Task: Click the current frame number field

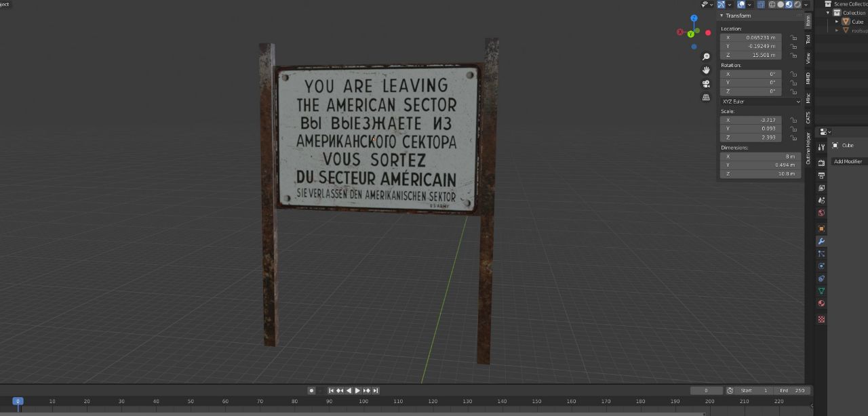Action: pos(707,390)
